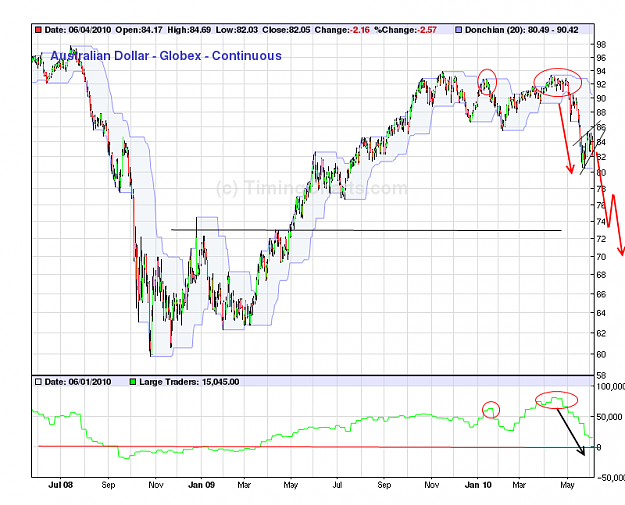The width and height of the screenshot is (625, 505).
Task: Click the 'Nov' label just before Jan 10
Action: pyautogui.click(x=431, y=485)
